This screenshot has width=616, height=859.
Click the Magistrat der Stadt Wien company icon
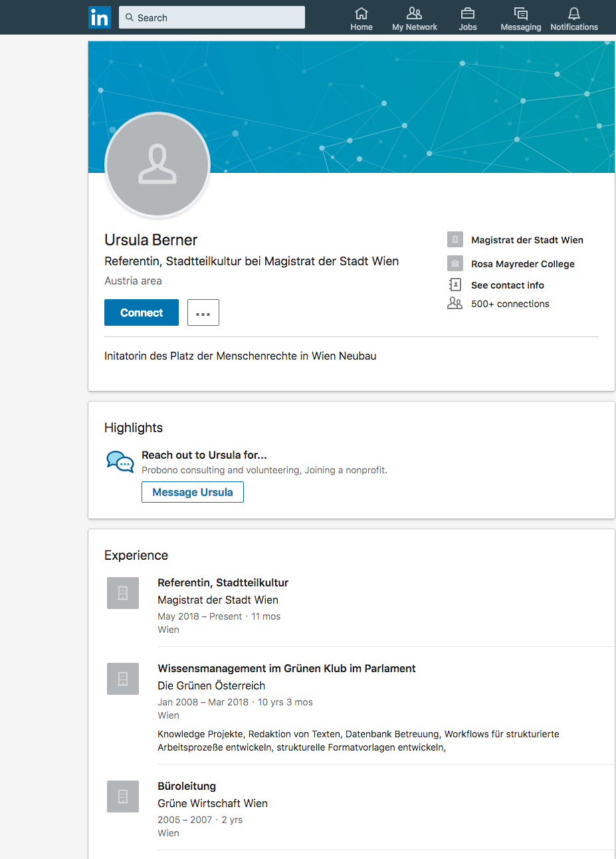pyautogui.click(x=455, y=239)
